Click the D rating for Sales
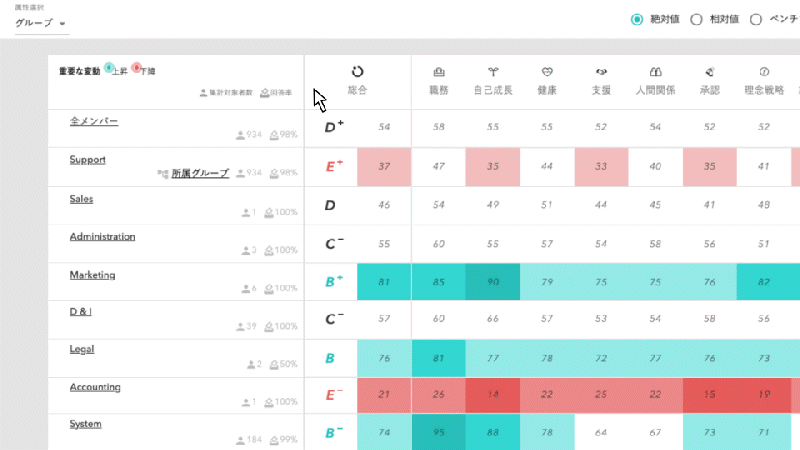The height and width of the screenshot is (450, 800). coord(330,205)
